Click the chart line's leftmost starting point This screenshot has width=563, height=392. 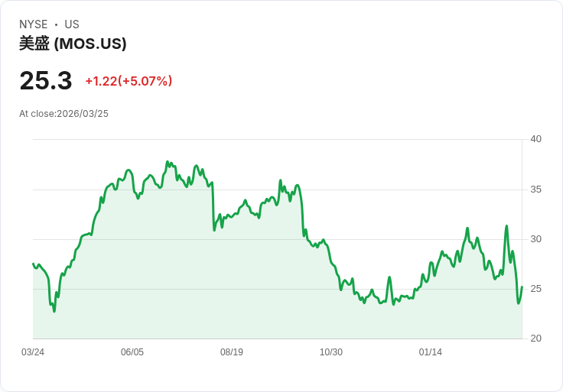34,264
